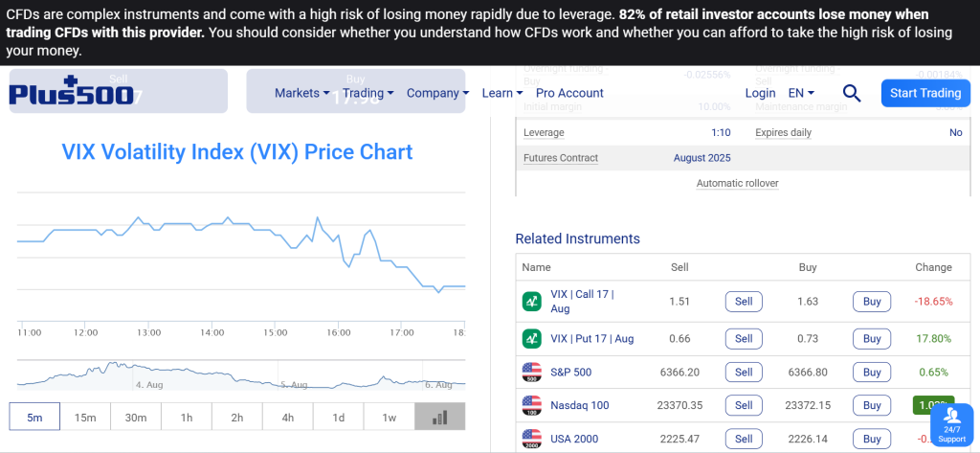
Task: Click the Automatic rollover term
Action: (x=738, y=183)
